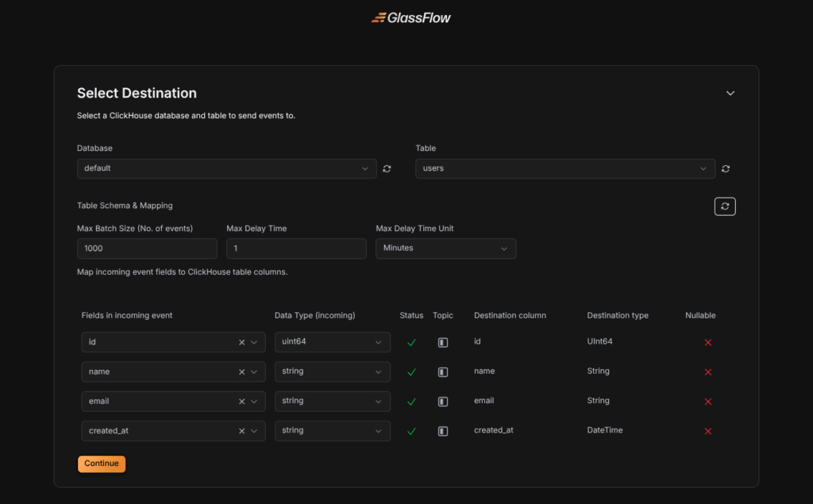Viewport: 813px width, 504px height.
Task: Click the topic icon in the name row
Action: tap(443, 372)
